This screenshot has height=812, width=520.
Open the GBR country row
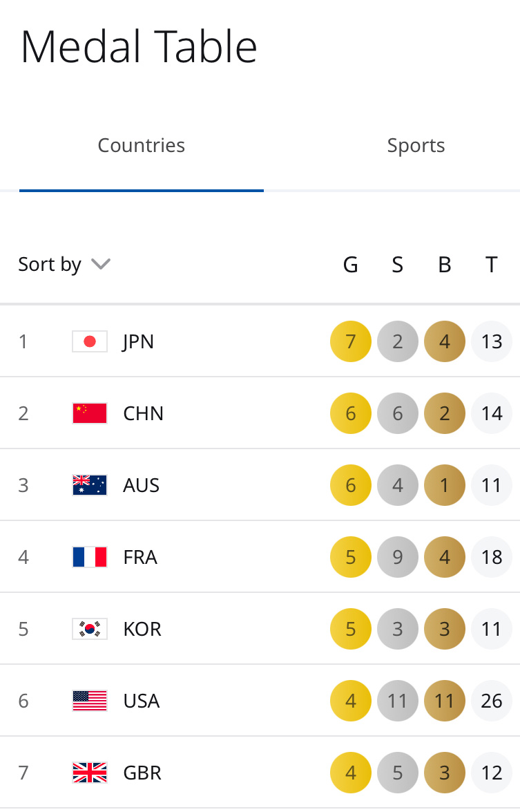coord(260,773)
